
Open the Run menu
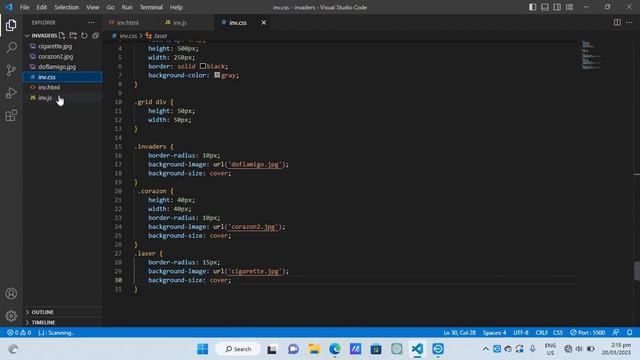coord(127,7)
